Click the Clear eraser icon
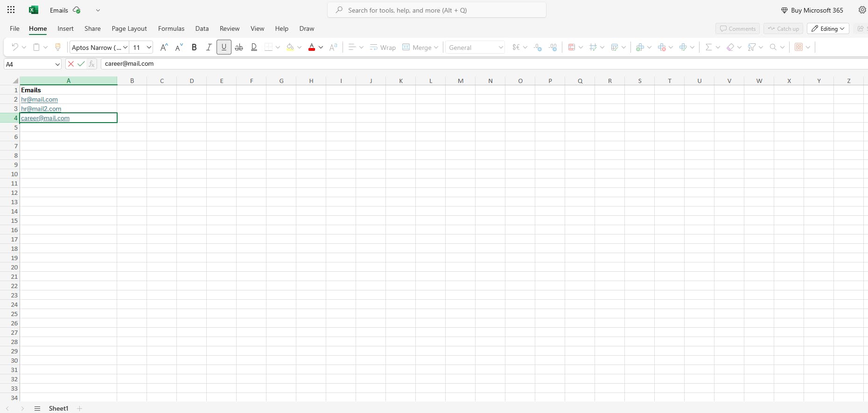Viewport: 868px width, 413px height. tap(730, 47)
